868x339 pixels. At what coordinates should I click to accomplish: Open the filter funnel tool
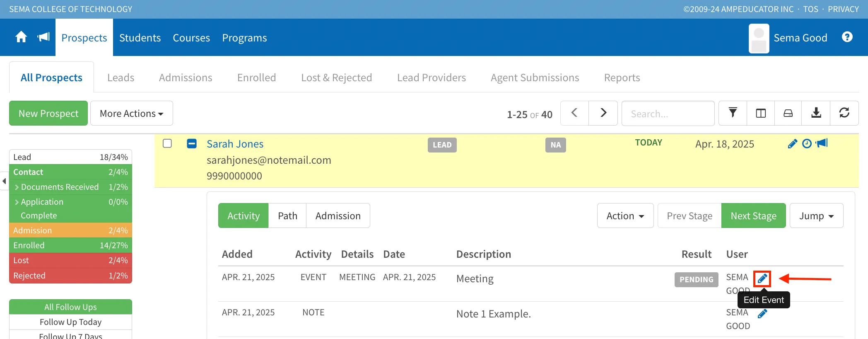[733, 113]
